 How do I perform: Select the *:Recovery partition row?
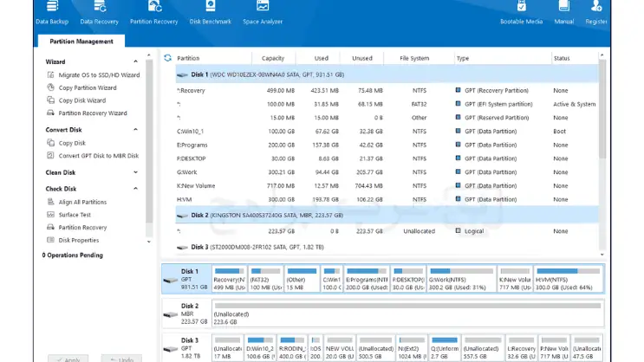(x=387, y=91)
